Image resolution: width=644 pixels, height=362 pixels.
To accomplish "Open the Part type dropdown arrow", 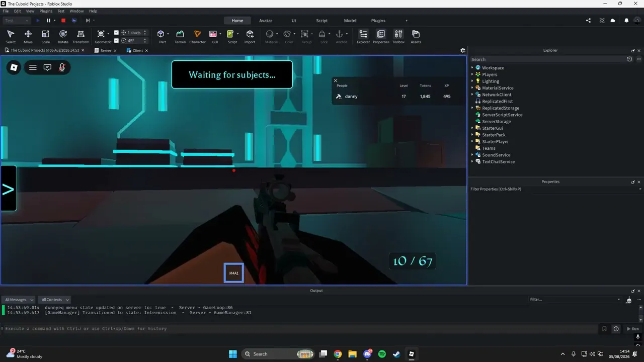I will point(168,34).
